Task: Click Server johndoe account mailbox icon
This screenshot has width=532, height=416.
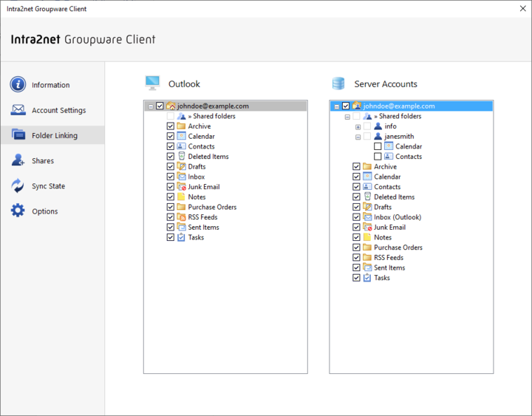Action: (357, 106)
